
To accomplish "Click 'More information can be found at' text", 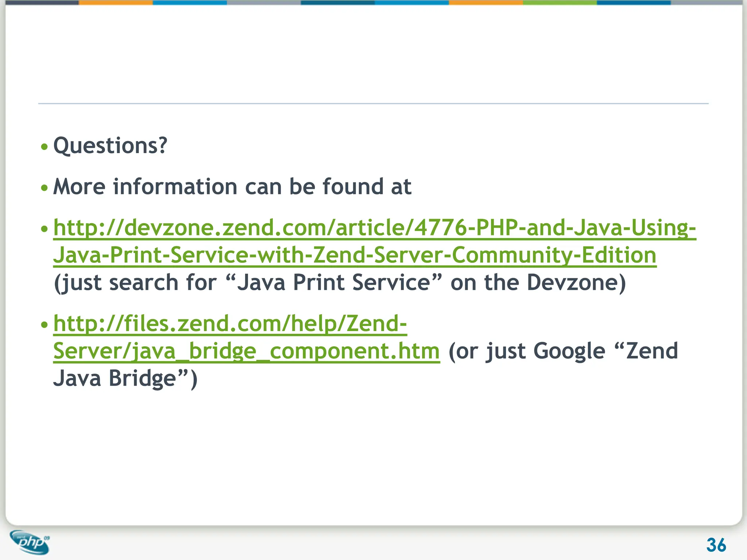I will [x=232, y=187].
